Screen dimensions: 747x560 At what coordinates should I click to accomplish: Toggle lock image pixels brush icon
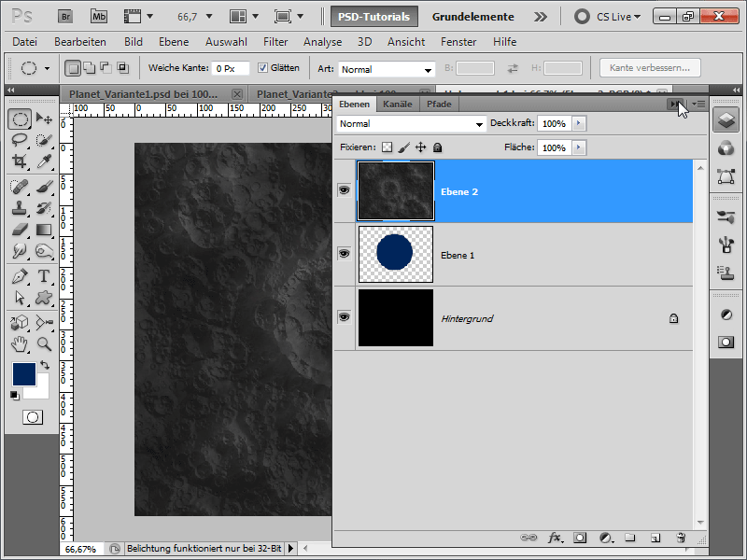point(404,147)
